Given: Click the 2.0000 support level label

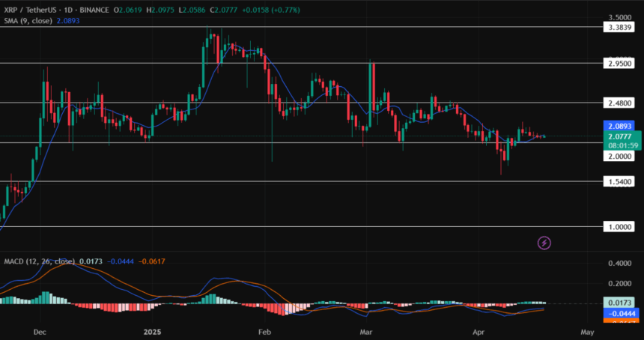Looking at the screenshot, I should [619, 156].
